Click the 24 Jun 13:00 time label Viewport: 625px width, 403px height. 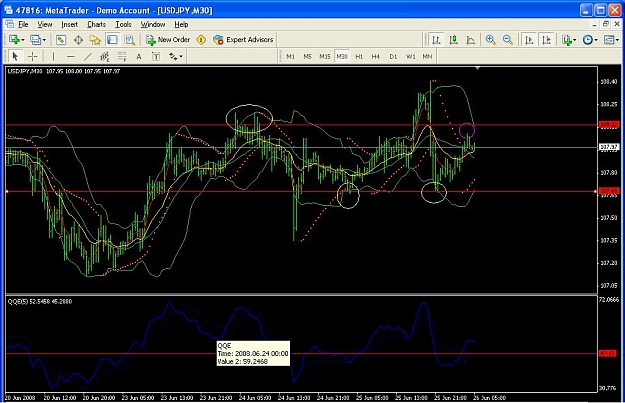tap(294, 397)
